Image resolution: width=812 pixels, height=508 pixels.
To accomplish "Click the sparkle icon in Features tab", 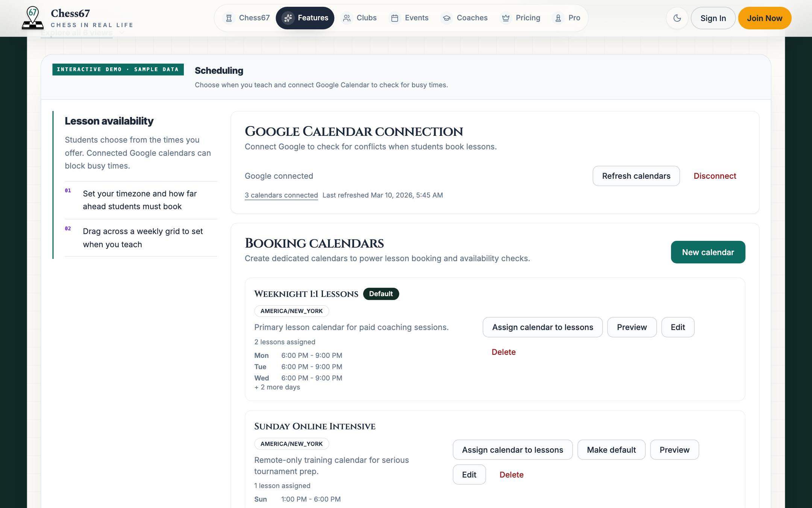I will pyautogui.click(x=288, y=18).
